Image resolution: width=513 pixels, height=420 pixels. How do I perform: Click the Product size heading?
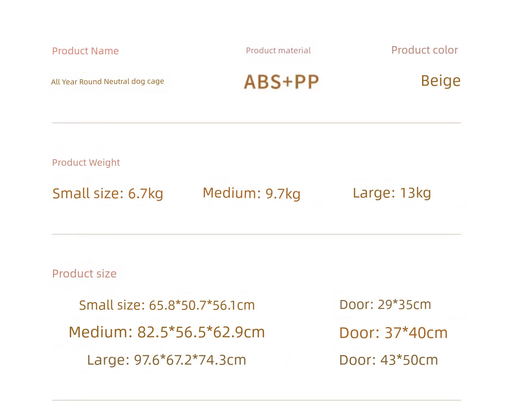pos(84,273)
